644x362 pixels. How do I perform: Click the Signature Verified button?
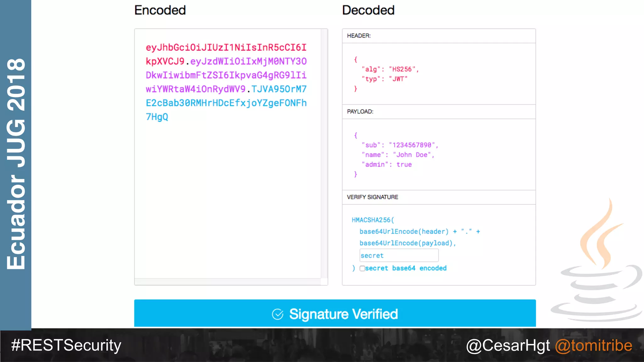[x=343, y=314]
